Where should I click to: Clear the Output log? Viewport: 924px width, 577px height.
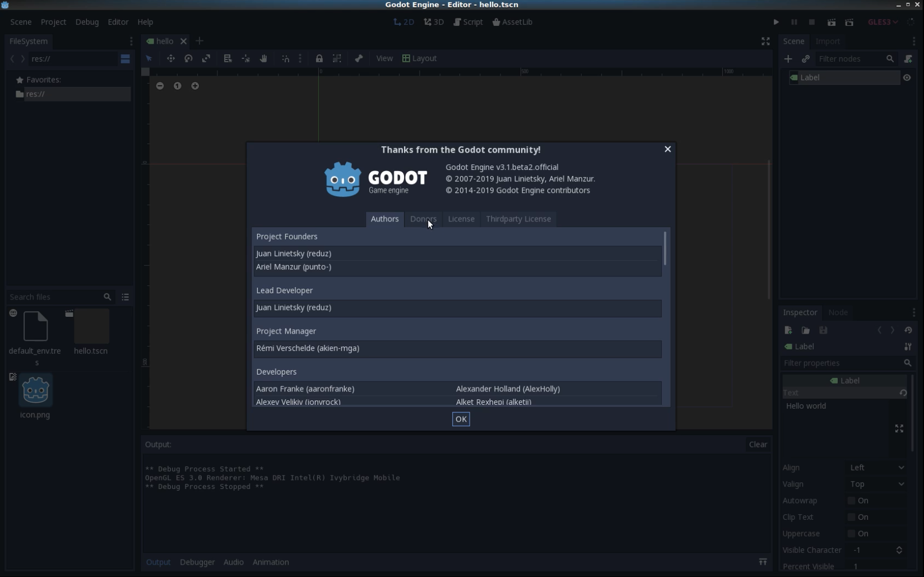click(x=758, y=444)
